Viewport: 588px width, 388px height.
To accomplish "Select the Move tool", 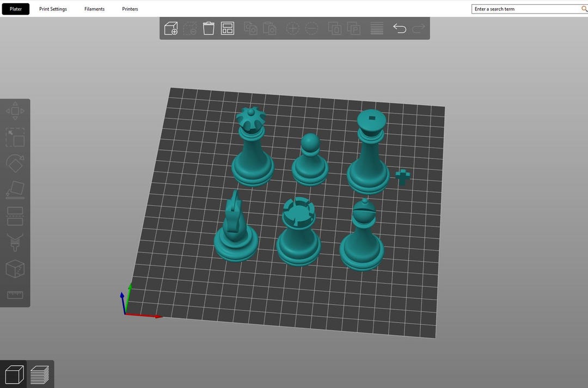I will [x=15, y=110].
